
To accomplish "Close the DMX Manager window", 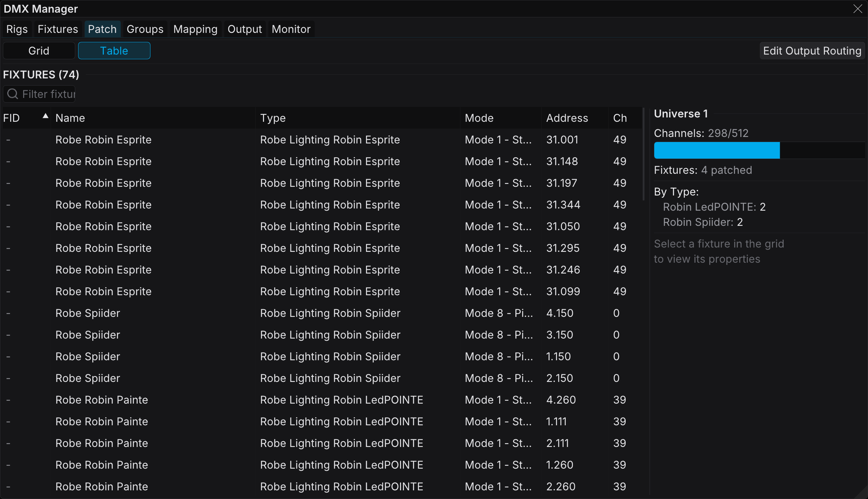I will point(858,9).
